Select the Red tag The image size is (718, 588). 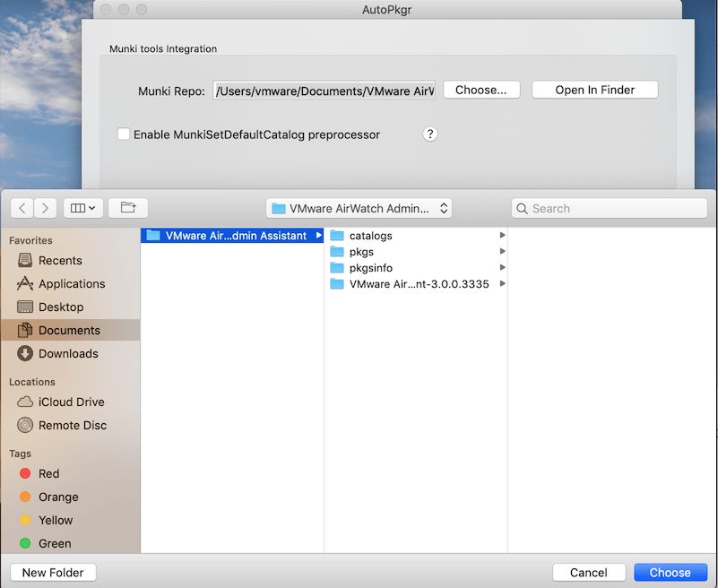point(48,473)
